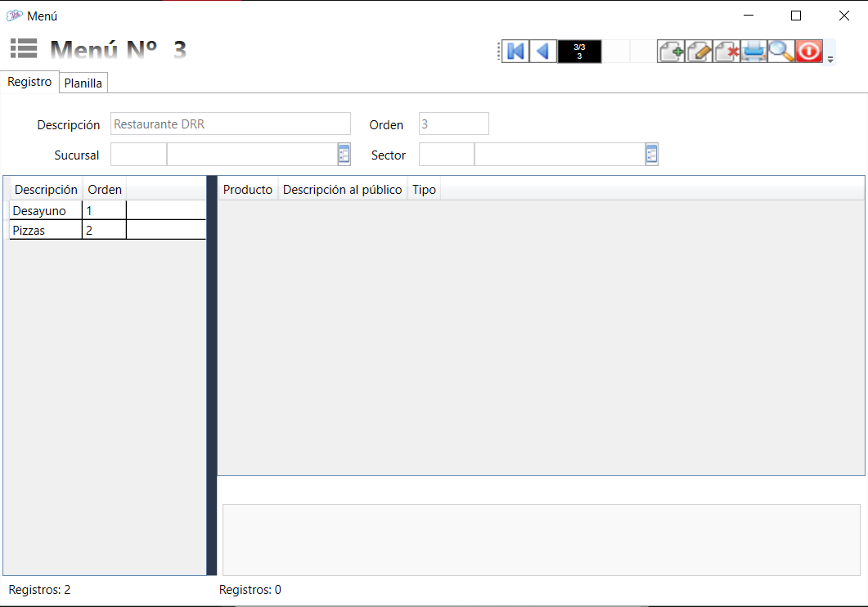Edit the current record with pencil icon
This screenshot has height=607, width=868.
point(699,52)
